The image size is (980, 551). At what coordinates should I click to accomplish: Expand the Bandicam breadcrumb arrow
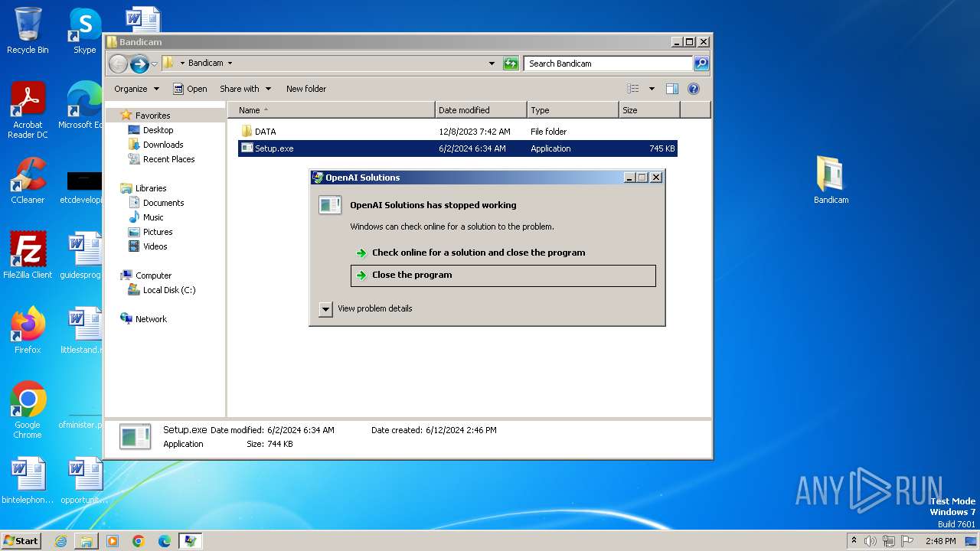230,64
